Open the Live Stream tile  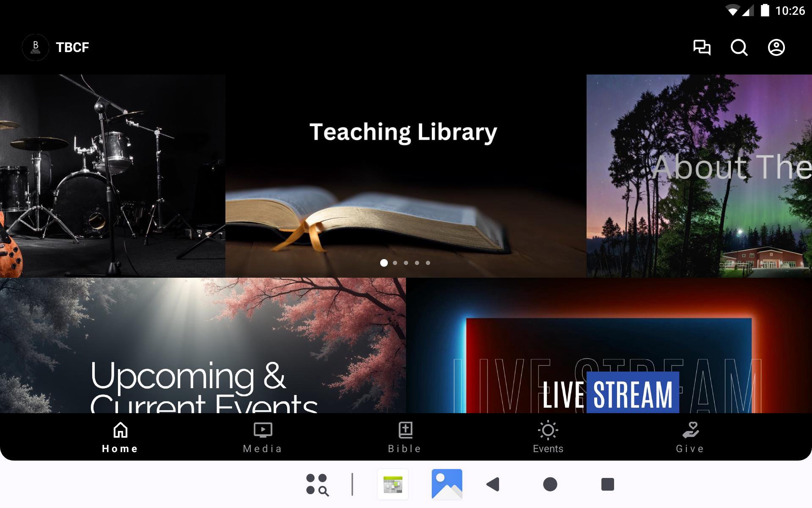(x=609, y=345)
